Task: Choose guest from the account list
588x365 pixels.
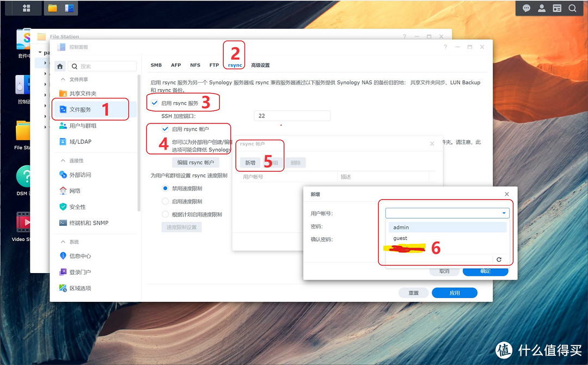Action: (448, 238)
